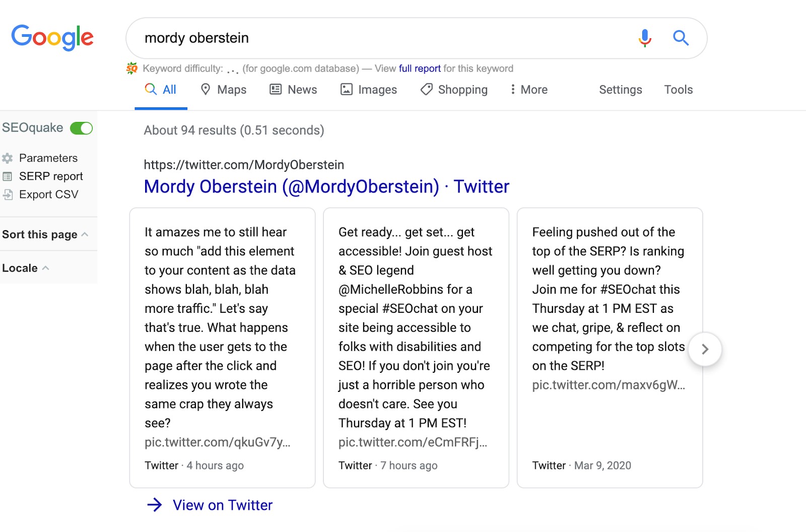806x532 pixels.
Task: Turn off the SEOquake toggle
Action: [x=81, y=128]
